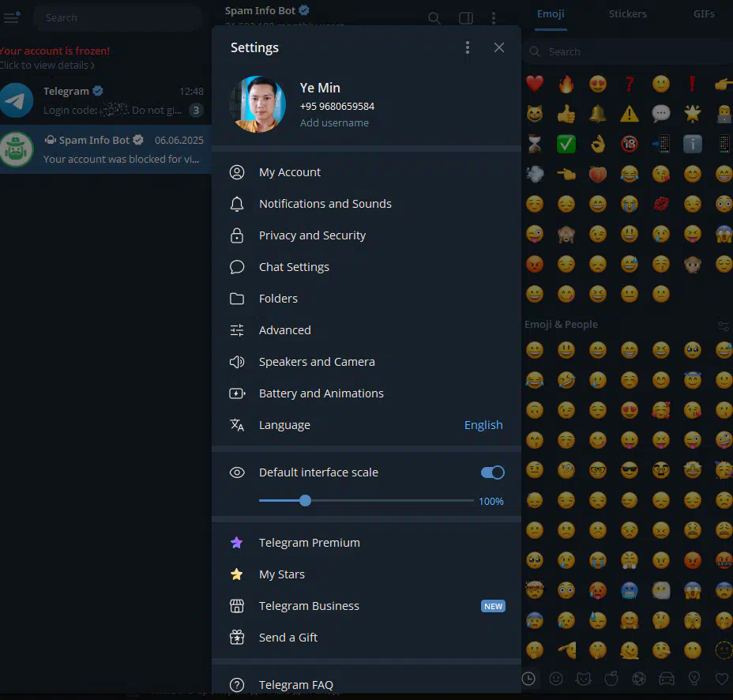Viewport: 733px width, 700px height.
Task: Select cold blue face emoji
Action: [630, 590]
